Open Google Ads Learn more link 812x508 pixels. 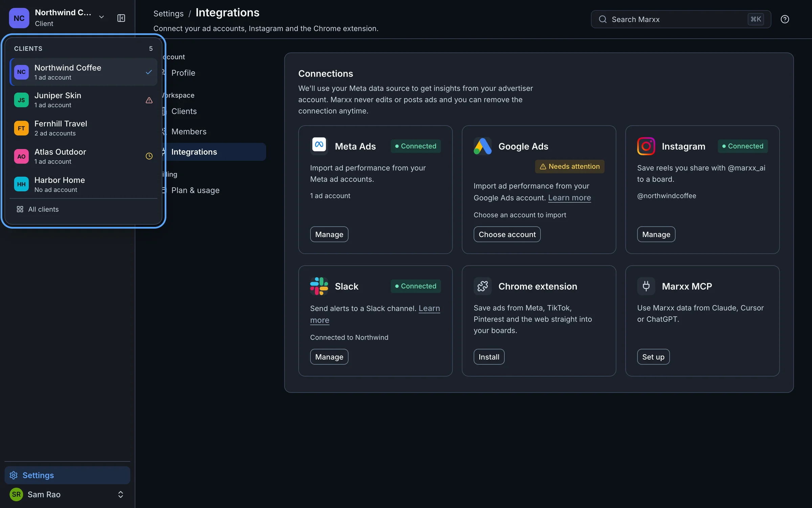[569, 198]
